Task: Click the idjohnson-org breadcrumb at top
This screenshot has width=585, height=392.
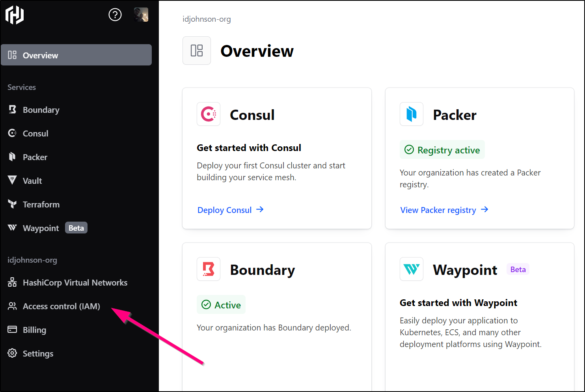Action: 207,19
